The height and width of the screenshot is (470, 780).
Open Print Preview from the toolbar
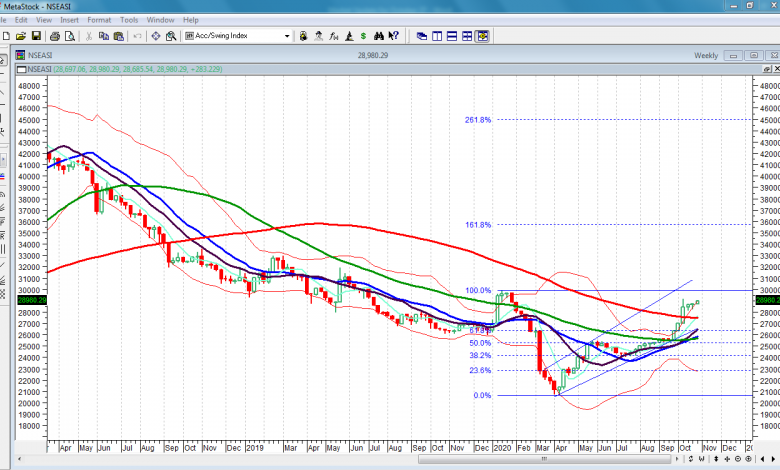coord(70,36)
